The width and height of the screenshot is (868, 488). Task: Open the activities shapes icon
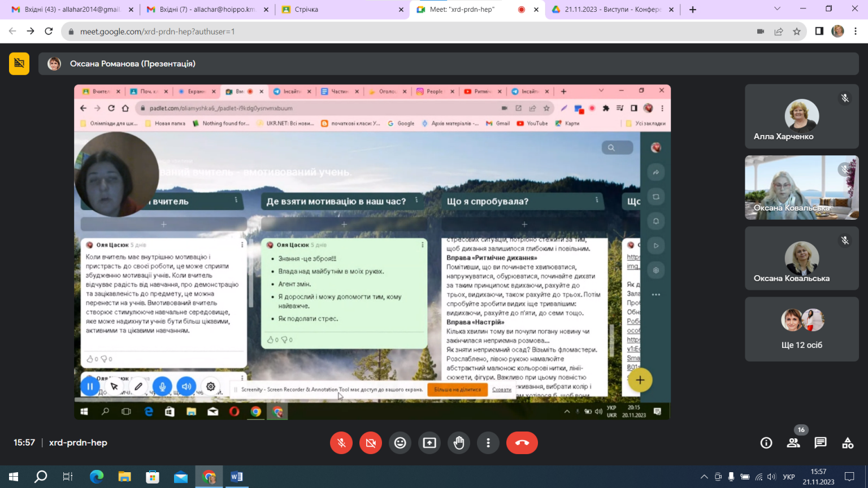point(848,443)
